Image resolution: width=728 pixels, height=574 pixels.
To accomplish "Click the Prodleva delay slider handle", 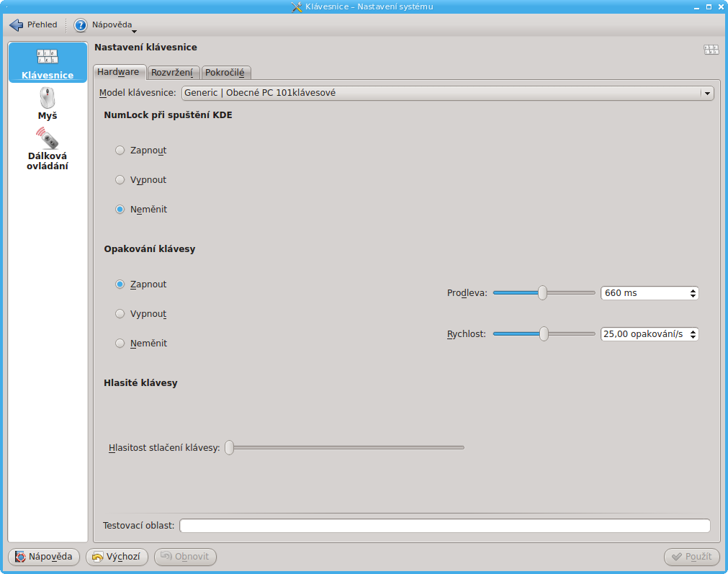I will coord(542,293).
